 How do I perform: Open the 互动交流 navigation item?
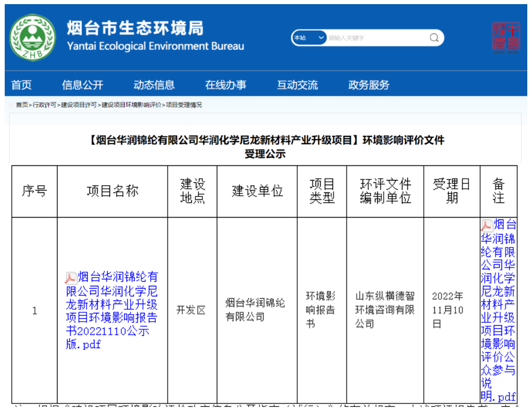coord(297,85)
